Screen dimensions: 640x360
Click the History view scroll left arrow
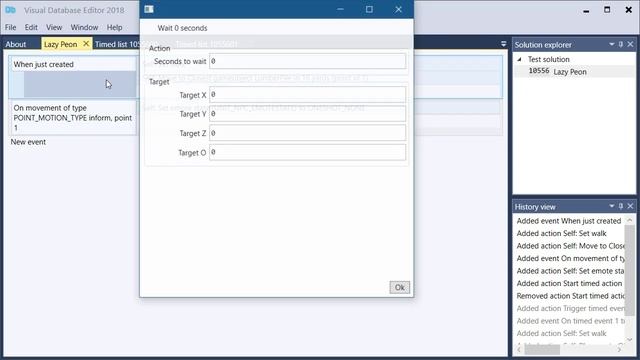point(519,350)
